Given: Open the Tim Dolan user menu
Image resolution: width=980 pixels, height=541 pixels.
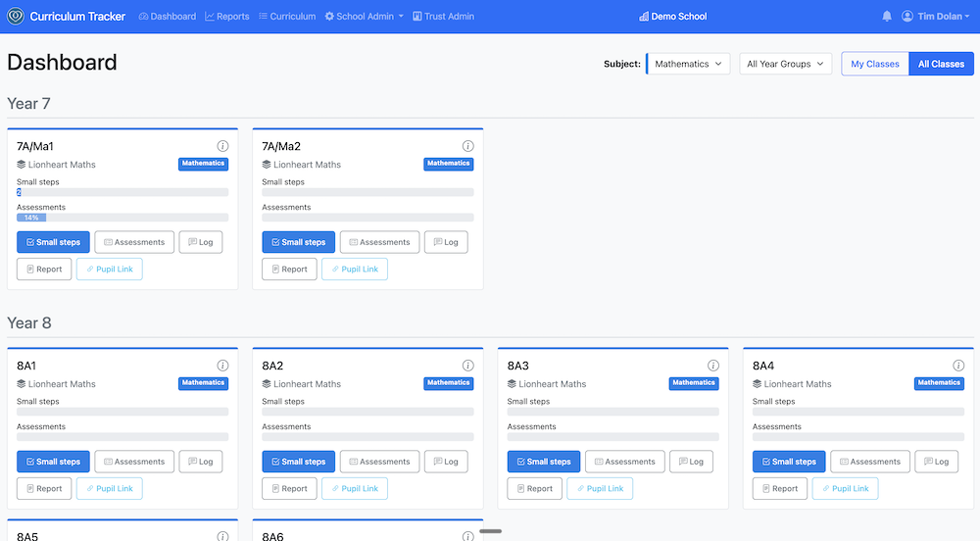Looking at the screenshot, I should (x=936, y=17).
